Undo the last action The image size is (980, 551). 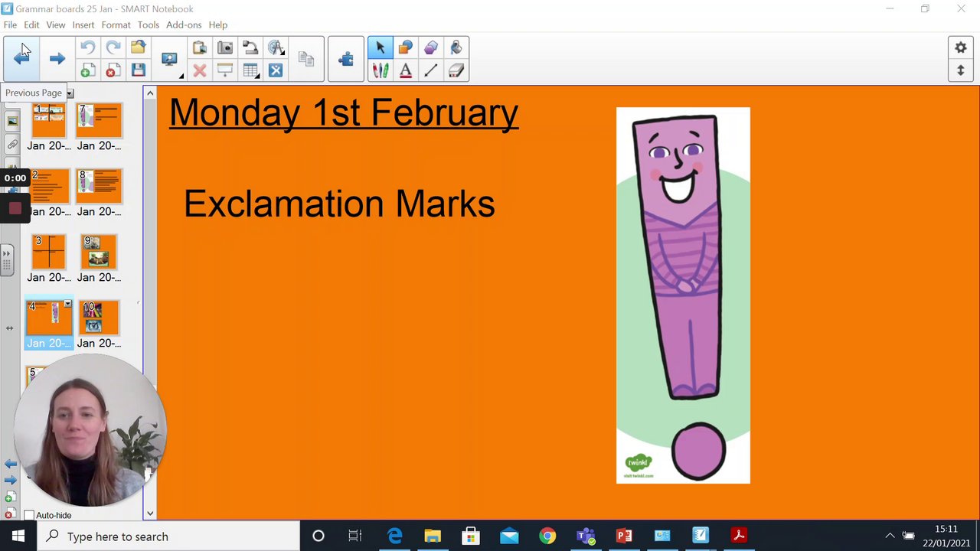[x=87, y=47]
